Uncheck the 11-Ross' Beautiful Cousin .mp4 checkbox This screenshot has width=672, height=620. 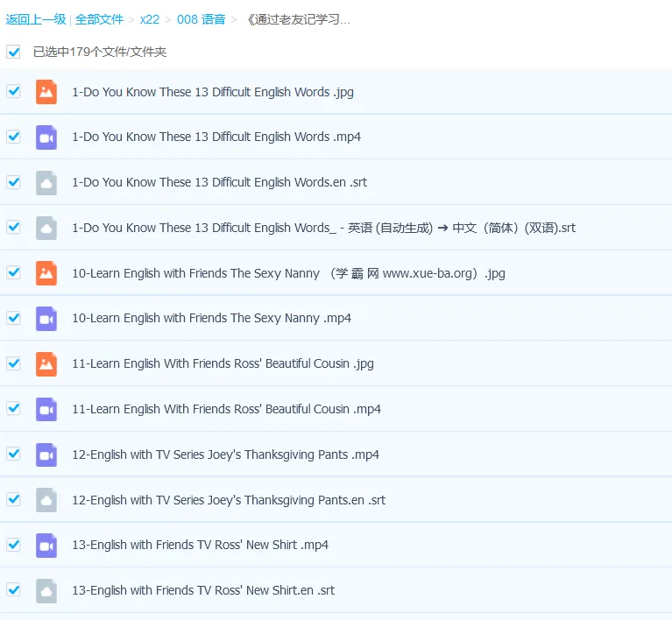13,409
